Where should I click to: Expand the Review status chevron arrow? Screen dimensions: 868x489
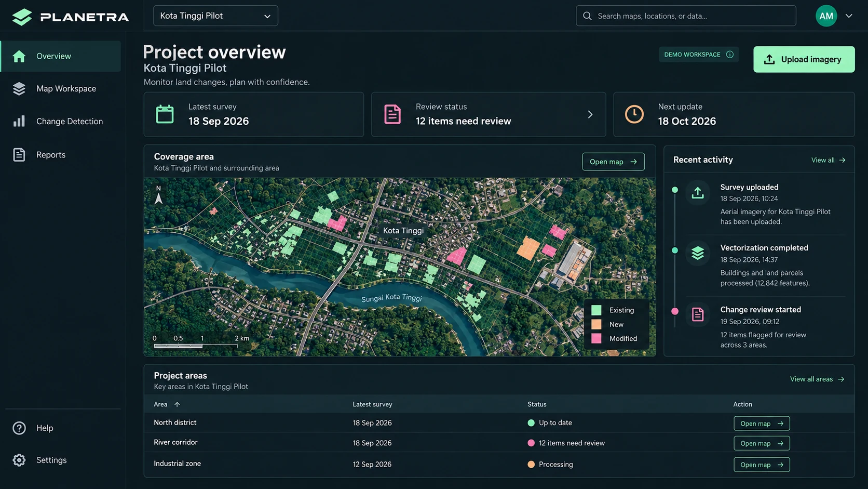click(x=590, y=114)
